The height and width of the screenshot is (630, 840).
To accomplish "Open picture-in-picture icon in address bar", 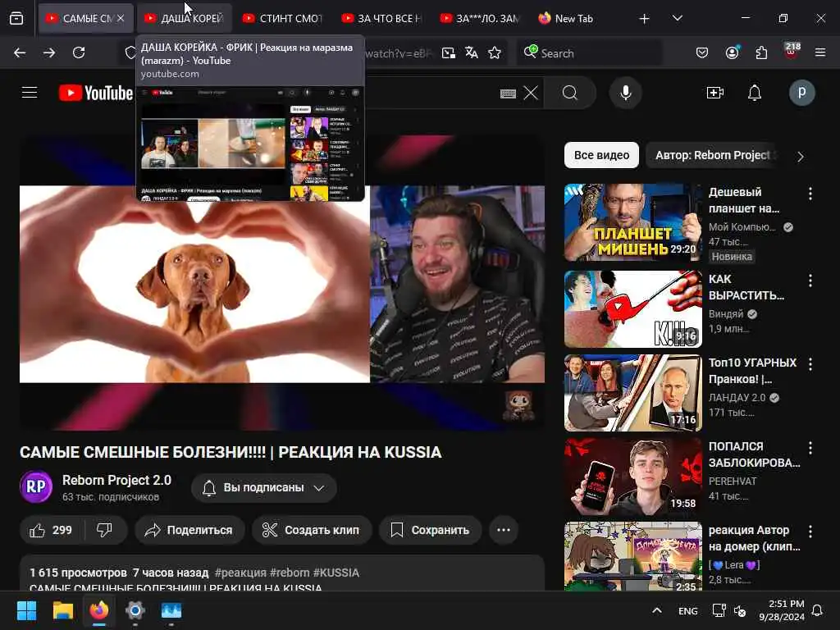I will [x=449, y=52].
